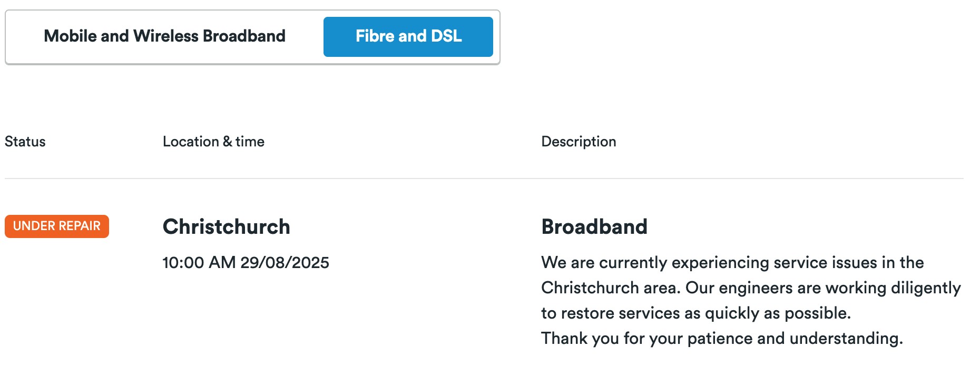Screen dimensions: 980x376
Task: Switch to Mobile and Wireless Broadband tab
Action: (x=164, y=36)
